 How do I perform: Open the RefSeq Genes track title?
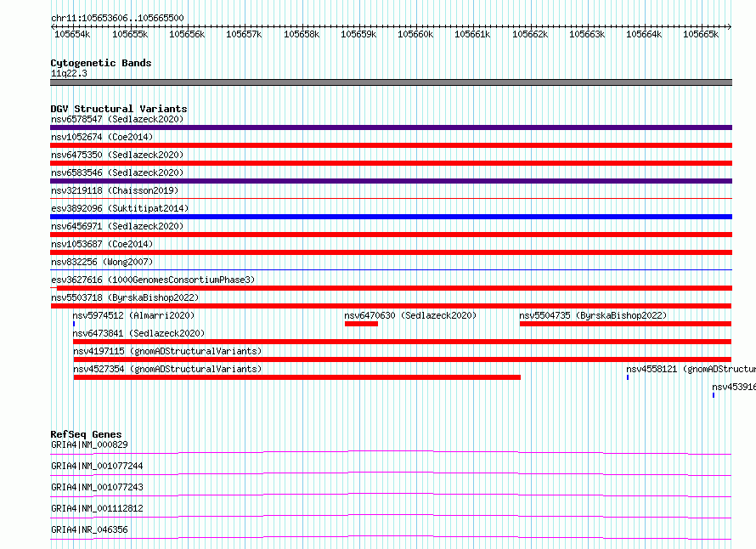click(x=86, y=434)
